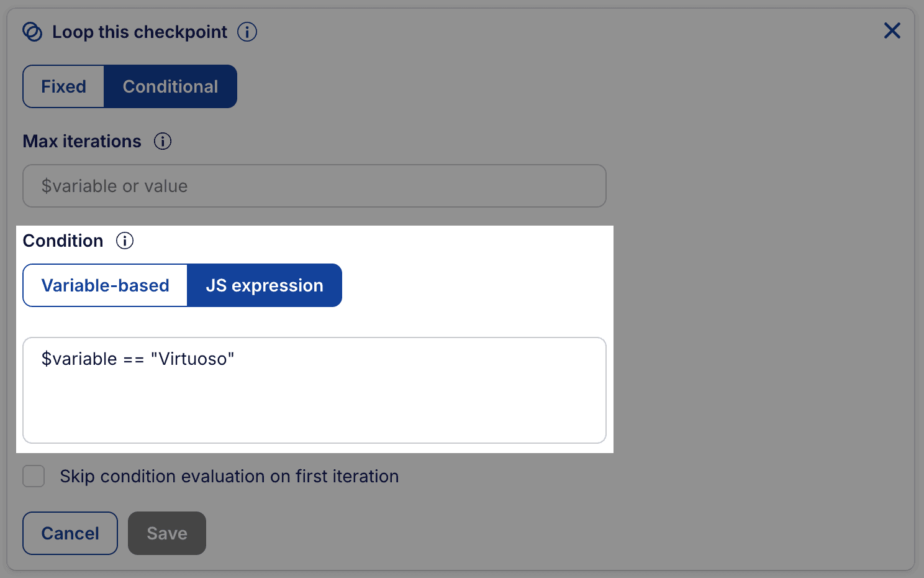Click Cancel to discard loop settings

pyautogui.click(x=70, y=533)
